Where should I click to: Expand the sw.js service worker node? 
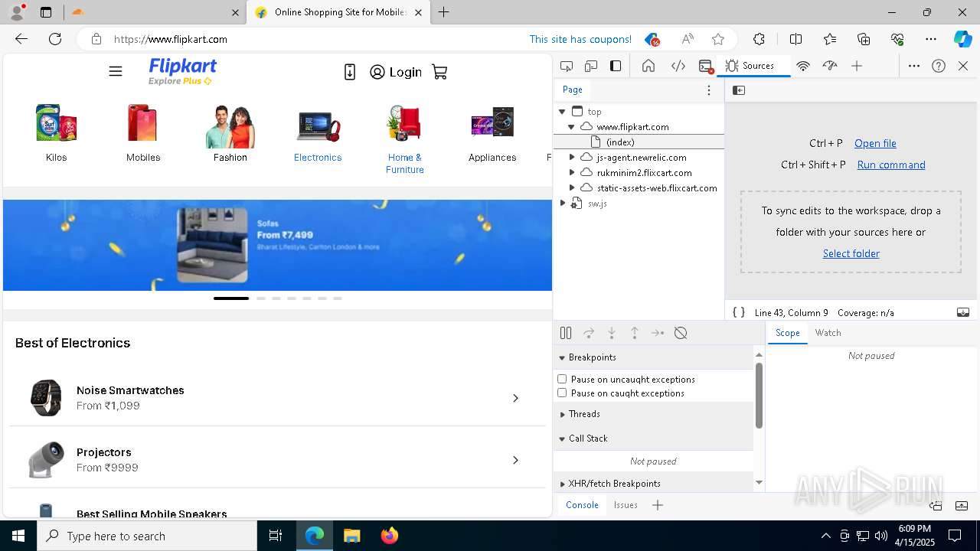[563, 203]
